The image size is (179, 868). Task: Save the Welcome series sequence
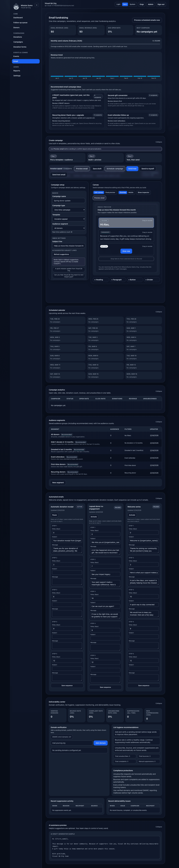[144, 685]
